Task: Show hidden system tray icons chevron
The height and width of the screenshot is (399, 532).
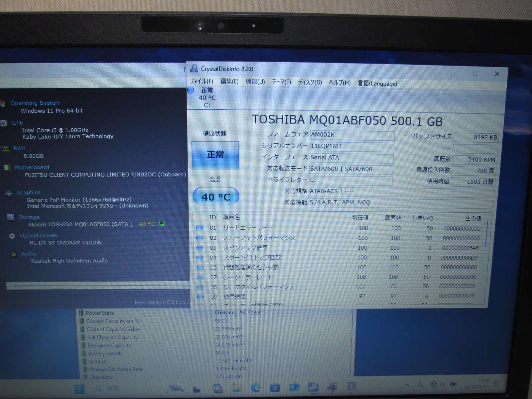Action: click(407, 385)
